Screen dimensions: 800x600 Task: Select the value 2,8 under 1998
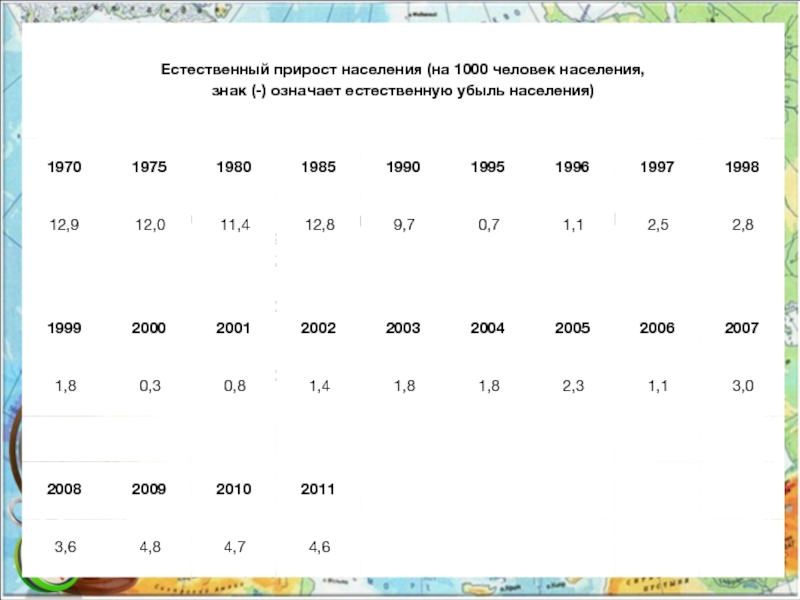(x=742, y=224)
